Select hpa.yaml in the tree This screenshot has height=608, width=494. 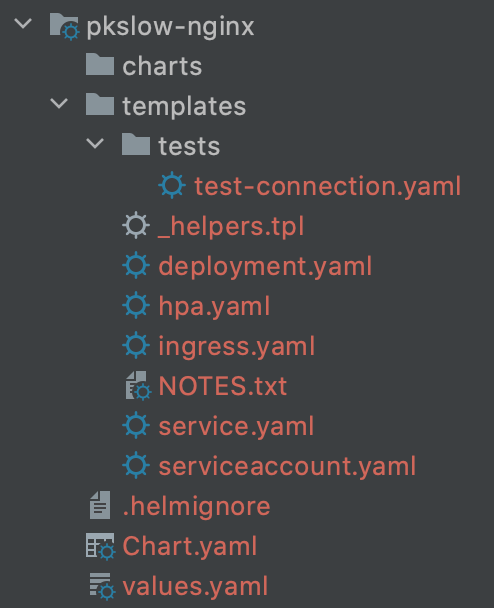(x=214, y=307)
